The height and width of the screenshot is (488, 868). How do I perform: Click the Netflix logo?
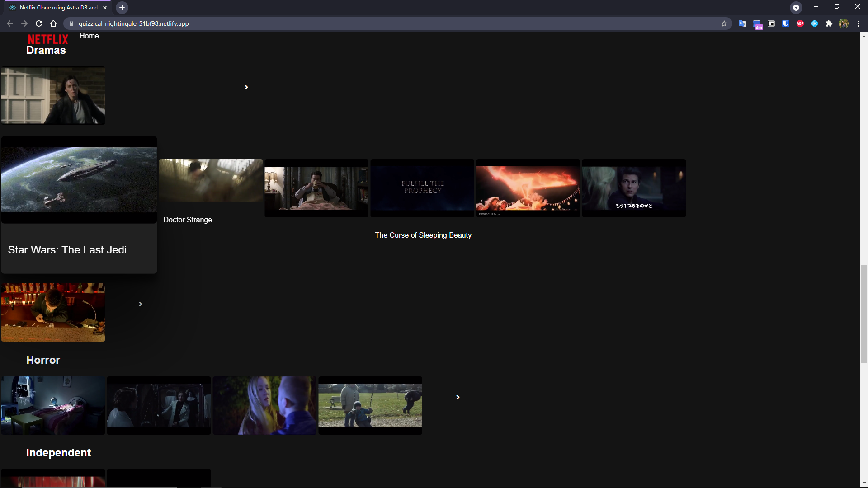pyautogui.click(x=48, y=39)
